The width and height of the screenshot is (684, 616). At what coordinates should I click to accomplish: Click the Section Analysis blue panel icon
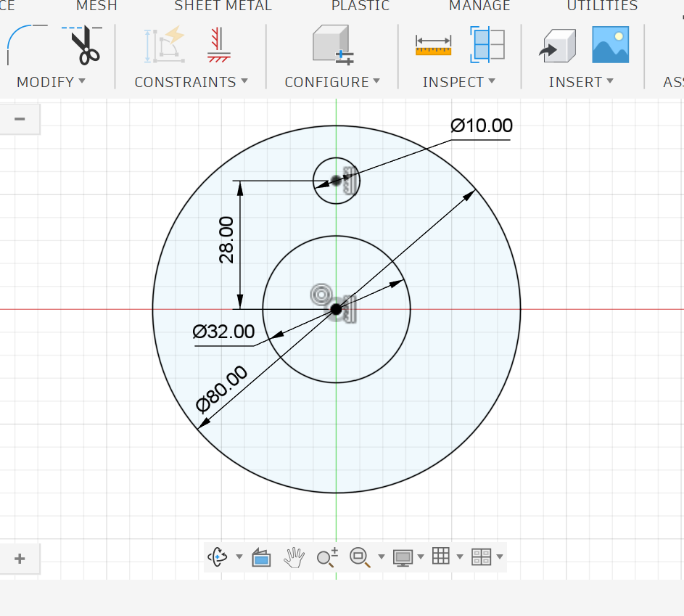click(487, 44)
